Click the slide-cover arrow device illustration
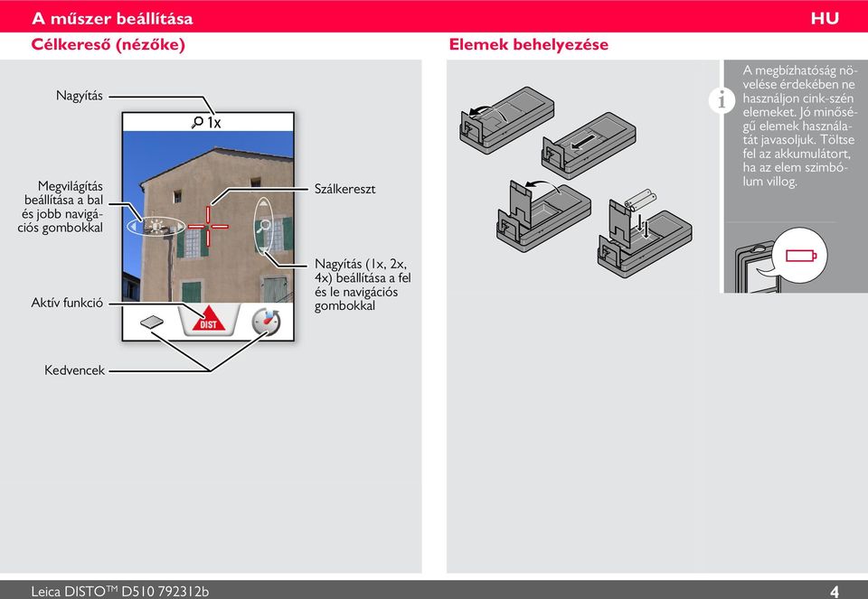This screenshot has height=599, width=868. point(589,145)
